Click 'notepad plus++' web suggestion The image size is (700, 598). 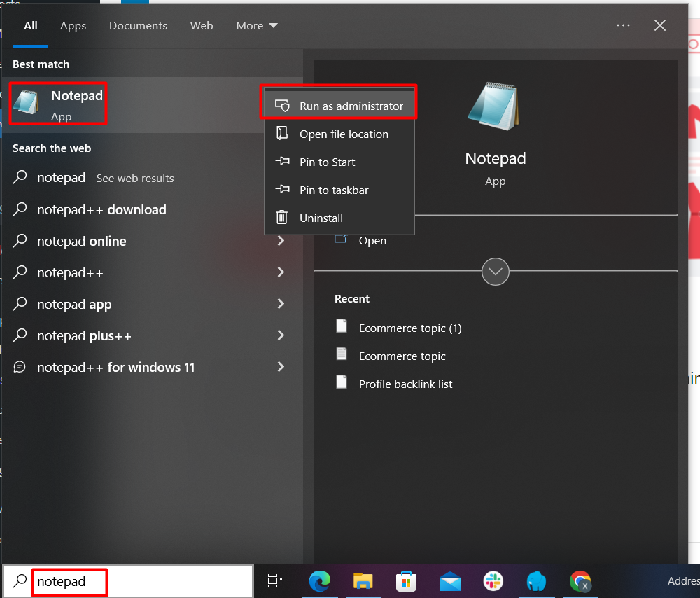(84, 336)
